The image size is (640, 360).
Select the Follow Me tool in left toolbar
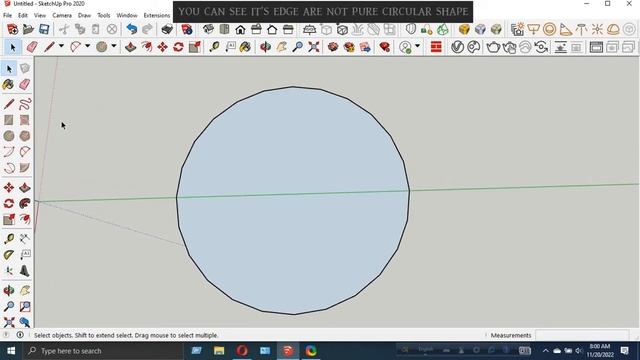(x=25, y=203)
